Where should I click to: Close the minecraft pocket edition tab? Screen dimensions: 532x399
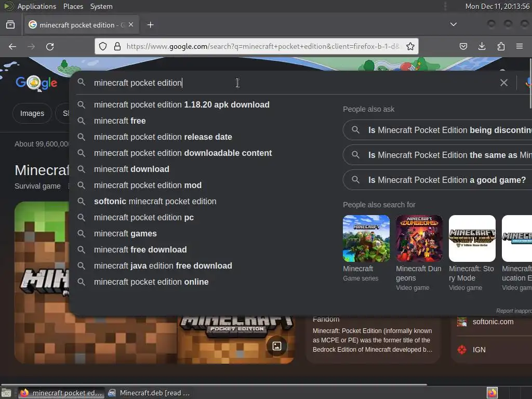pos(131,25)
